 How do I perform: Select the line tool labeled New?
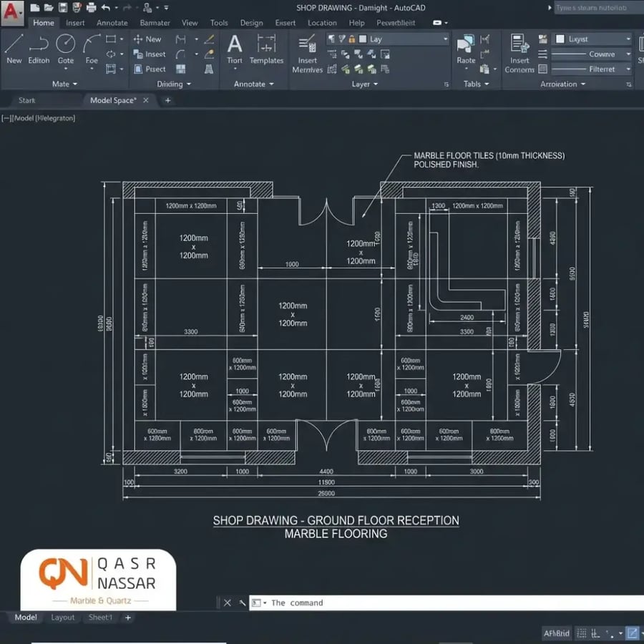14,49
